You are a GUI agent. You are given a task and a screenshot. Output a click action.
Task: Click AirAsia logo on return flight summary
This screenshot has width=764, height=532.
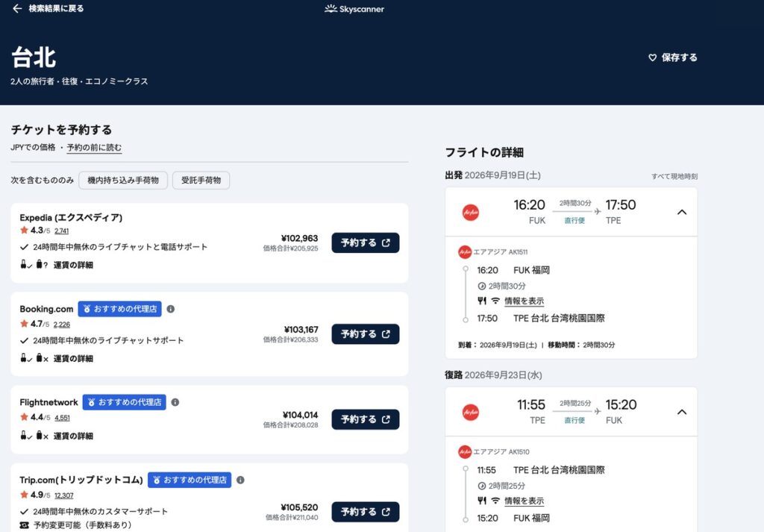(x=471, y=413)
